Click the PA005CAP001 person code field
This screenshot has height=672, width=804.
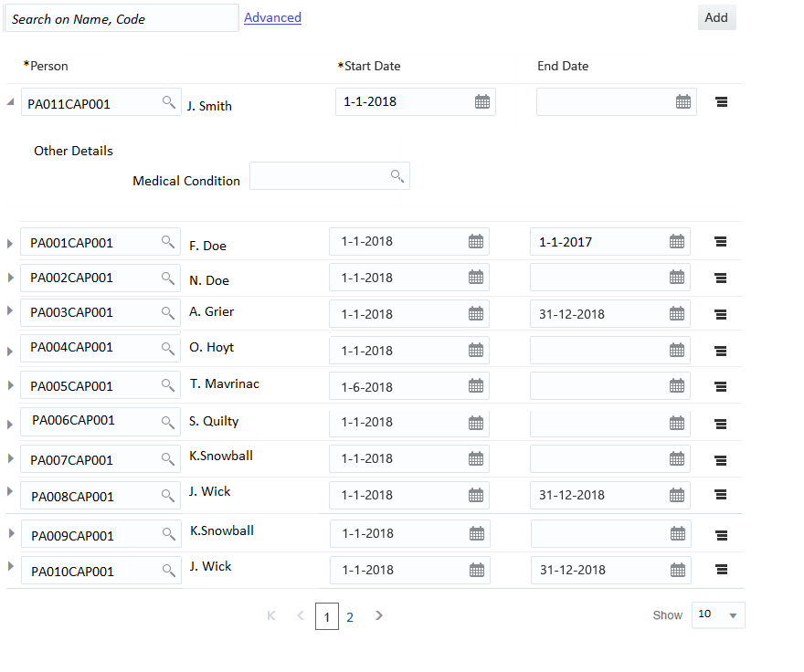click(x=100, y=385)
